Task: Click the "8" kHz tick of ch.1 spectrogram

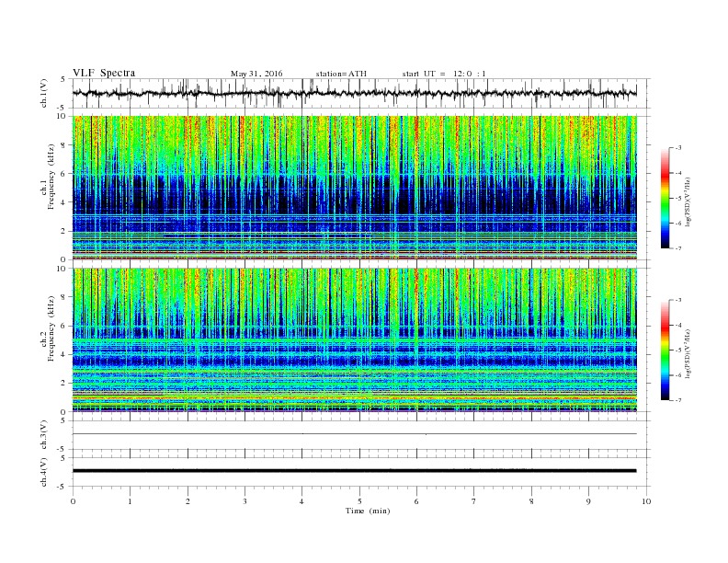Action: pos(64,145)
